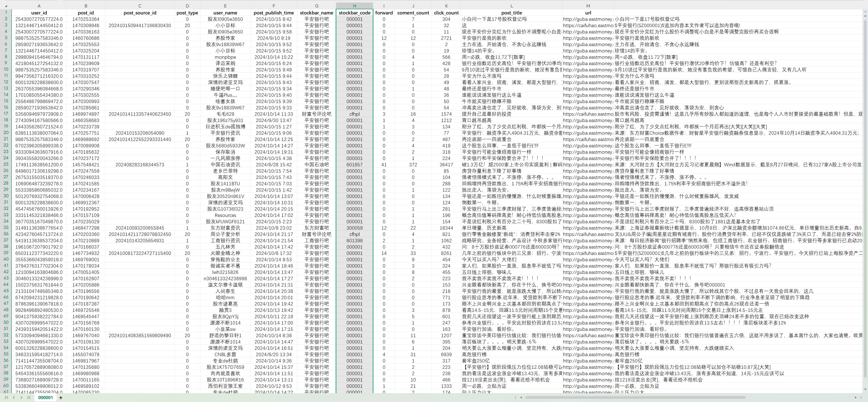Select column A header
The height and width of the screenshot is (402, 868).
39,6
